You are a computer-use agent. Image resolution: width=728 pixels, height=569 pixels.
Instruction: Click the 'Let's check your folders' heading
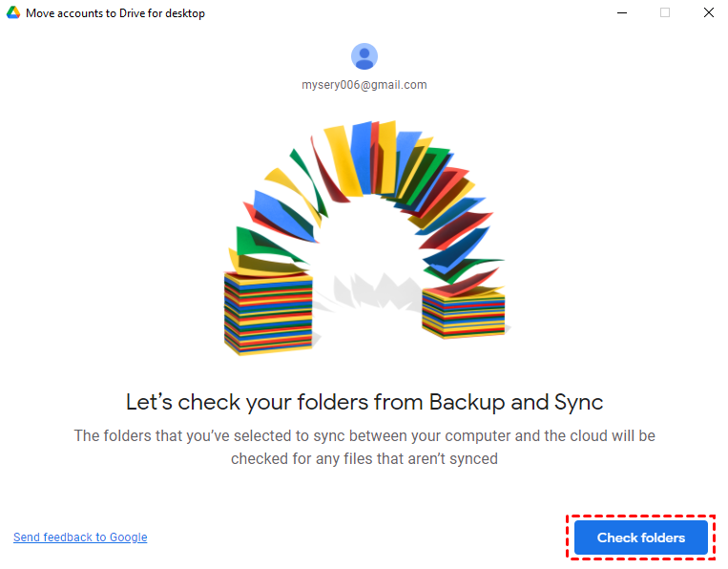click(364, 401)
